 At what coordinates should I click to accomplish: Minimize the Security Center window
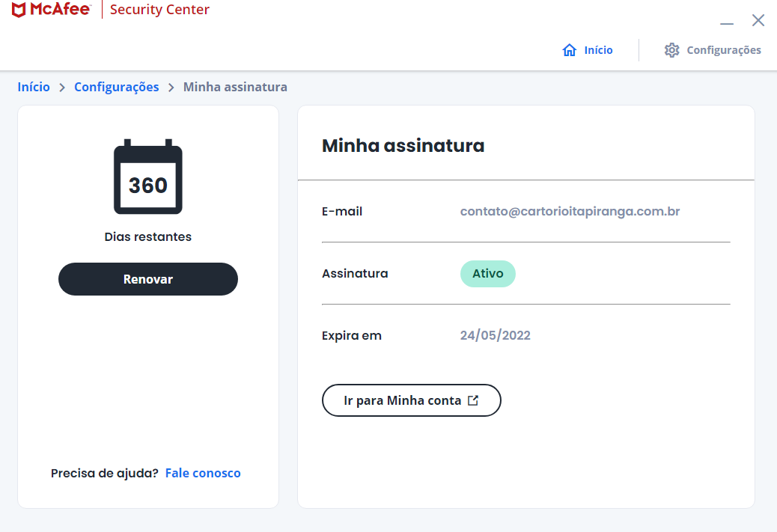click(726, 22)
